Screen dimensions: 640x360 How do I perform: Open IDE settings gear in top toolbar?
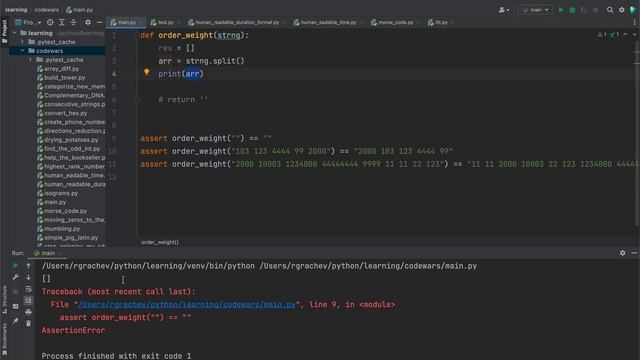pyautogui.click(x=621, y=10)
